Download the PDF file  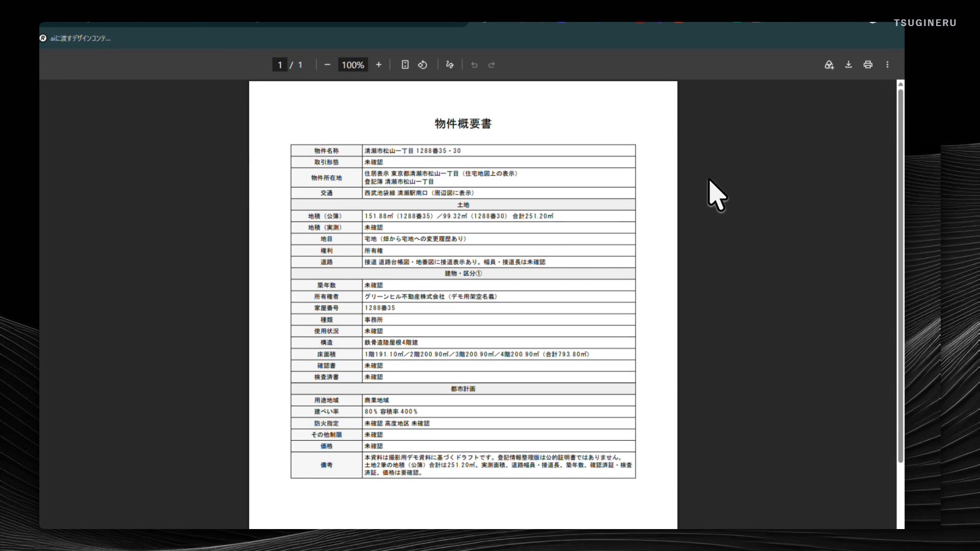848,65
